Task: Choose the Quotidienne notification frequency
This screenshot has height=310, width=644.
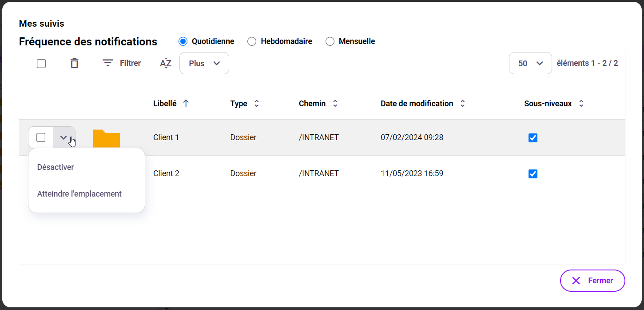Action: point(183,41)
